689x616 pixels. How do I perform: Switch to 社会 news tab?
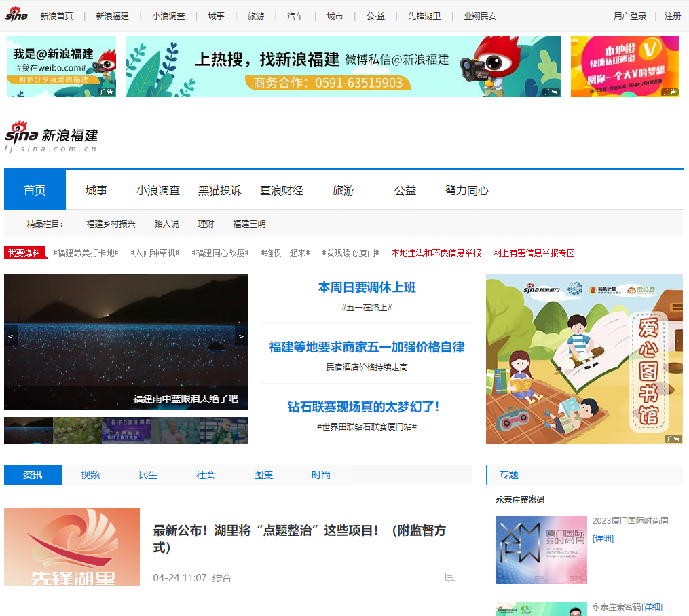206,475
